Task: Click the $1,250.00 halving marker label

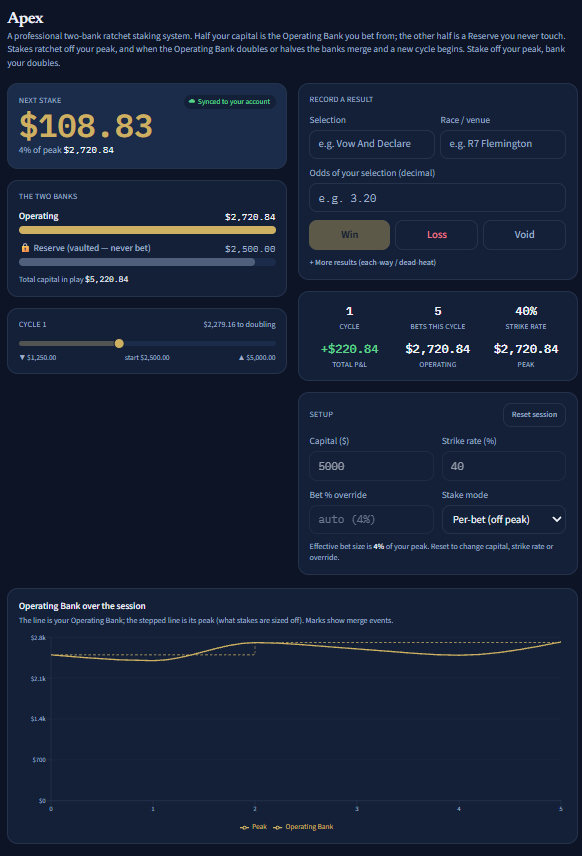Action: tap(38, 358)
